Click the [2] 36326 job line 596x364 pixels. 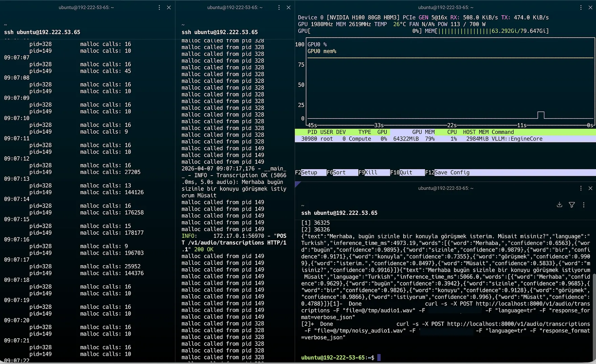[316, 229]
